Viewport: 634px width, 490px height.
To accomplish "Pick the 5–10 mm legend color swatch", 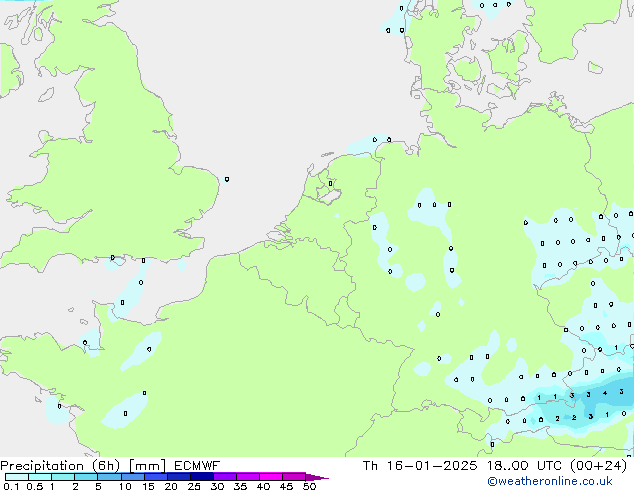I will click(109, 477).
